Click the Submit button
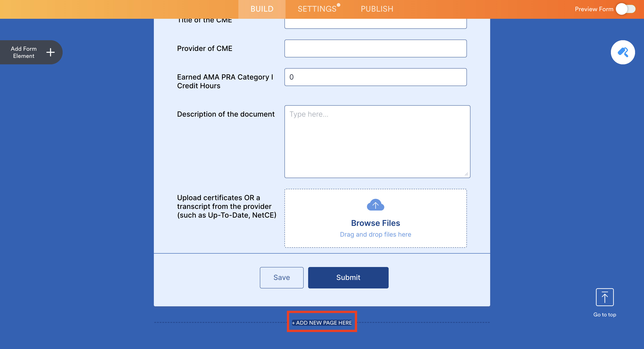 coord(348,277)
